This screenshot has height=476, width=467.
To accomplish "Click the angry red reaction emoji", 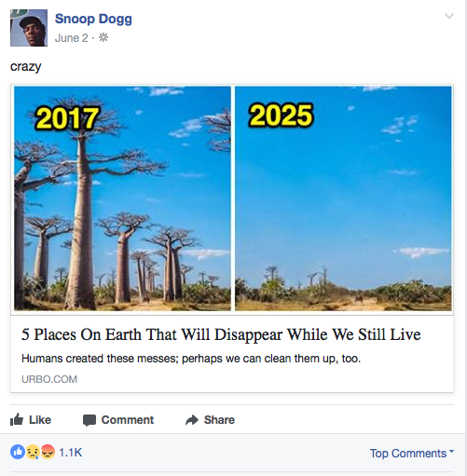I will (x=48, y=452).
